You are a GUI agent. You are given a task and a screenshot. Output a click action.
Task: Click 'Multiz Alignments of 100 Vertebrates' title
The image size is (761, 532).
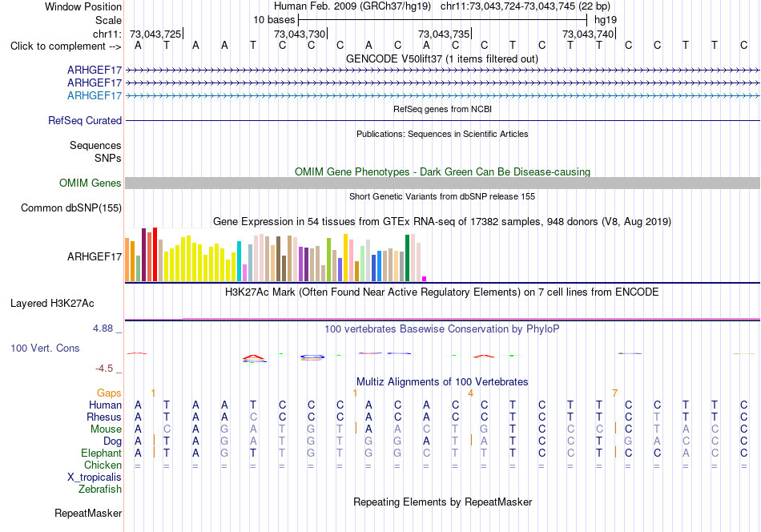pos(442,382)
